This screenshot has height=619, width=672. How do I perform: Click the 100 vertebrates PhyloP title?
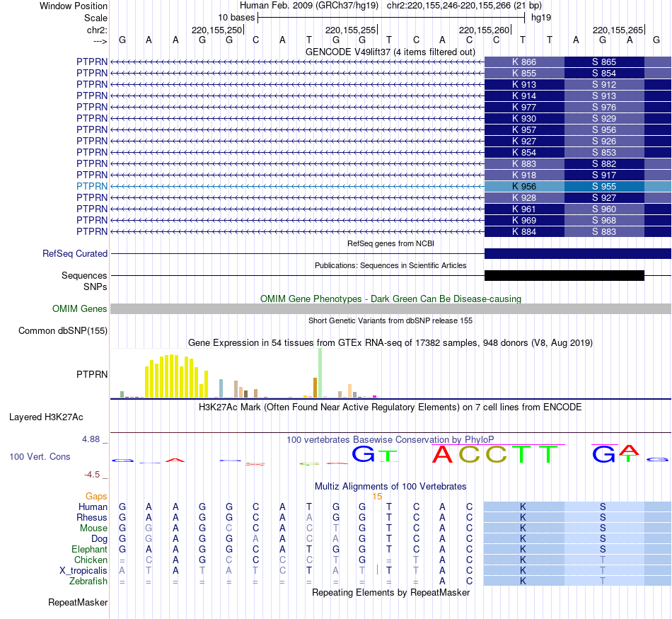click(390, 440)
